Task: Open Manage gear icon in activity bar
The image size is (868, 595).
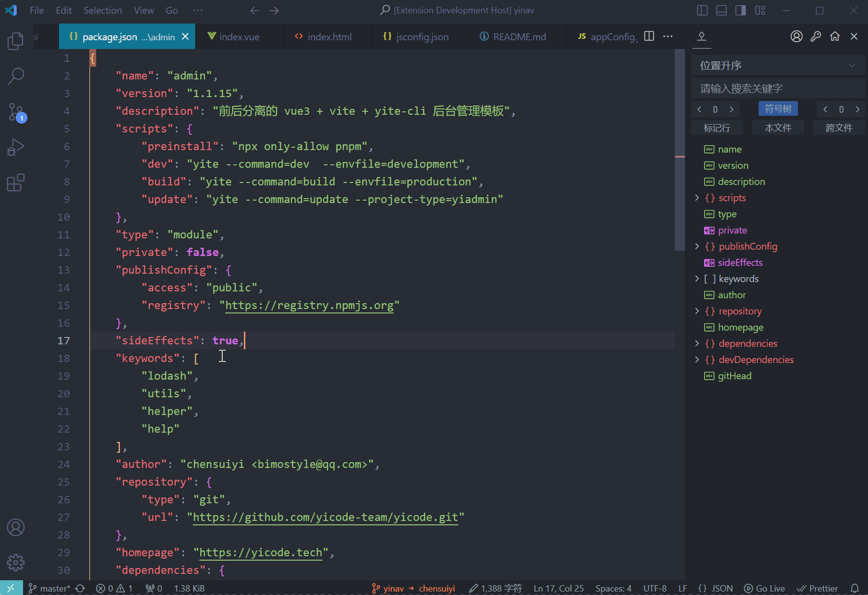Action: pyautogui.click(x=16, y=563)
